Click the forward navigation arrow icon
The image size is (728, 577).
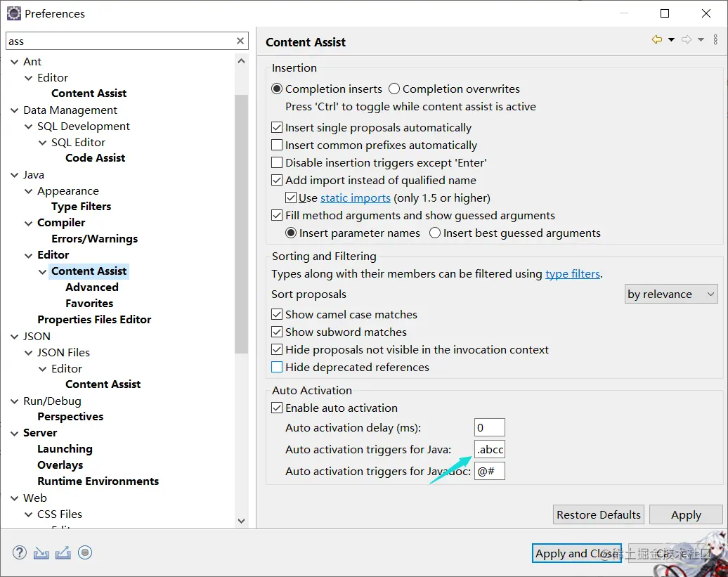pos(687,40)
